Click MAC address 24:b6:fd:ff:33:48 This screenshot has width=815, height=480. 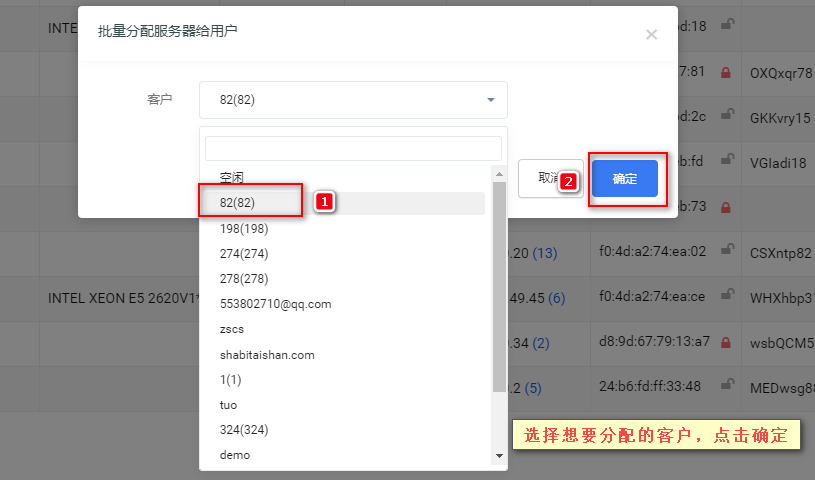[650, 386]
